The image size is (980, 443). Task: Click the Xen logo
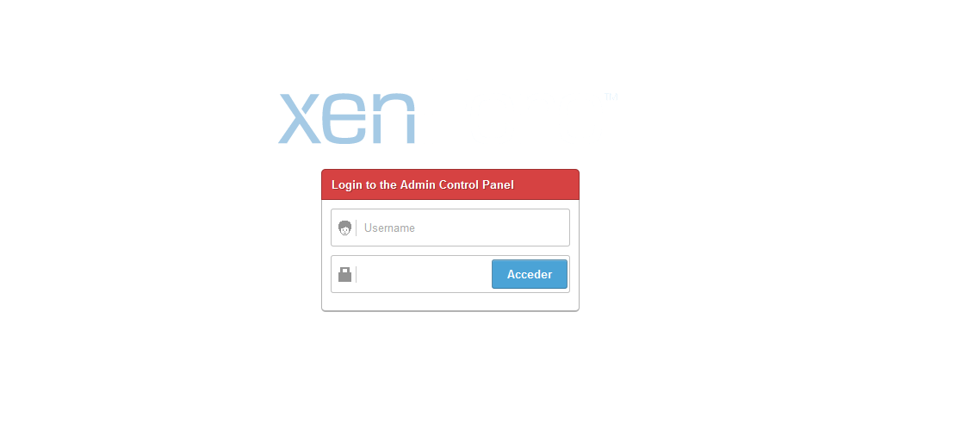(347, 118)
